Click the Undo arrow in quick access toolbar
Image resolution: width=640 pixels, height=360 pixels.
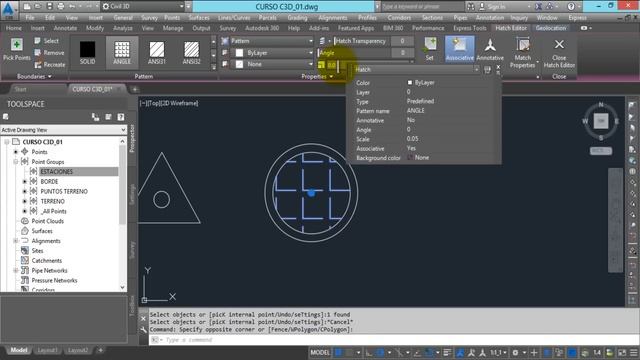[x=72, y=6]
